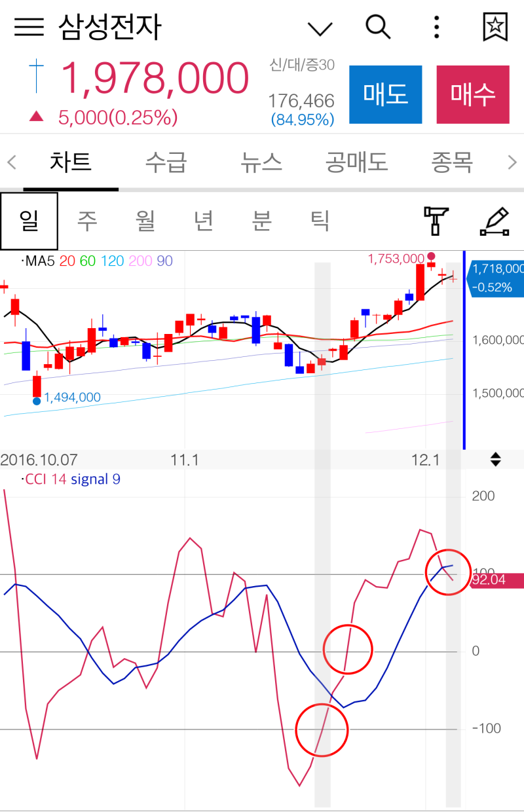
Task: Expand more tabs with the right chevron
Action: pyautogui.click(x=513, y=162)
